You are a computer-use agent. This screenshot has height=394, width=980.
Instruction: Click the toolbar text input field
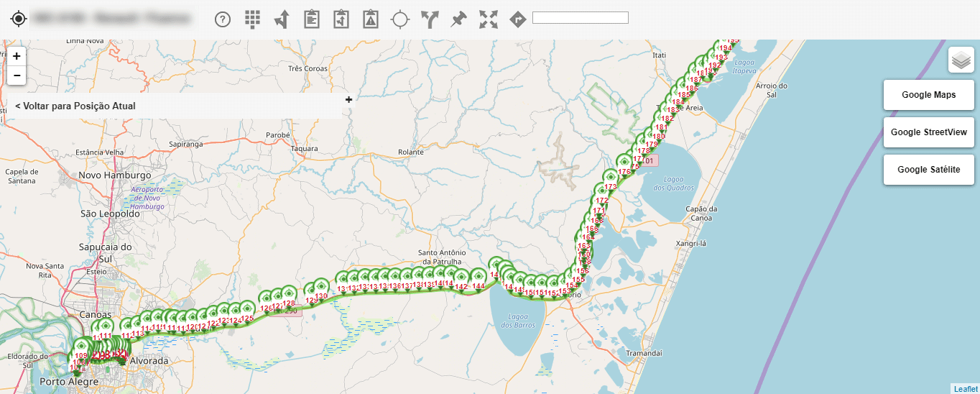coord(580,18)
